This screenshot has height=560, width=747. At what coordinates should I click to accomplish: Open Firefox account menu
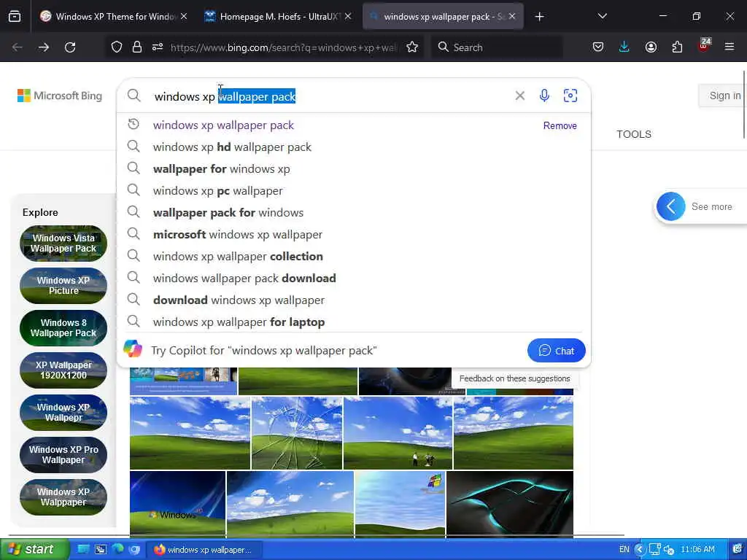(x=651, y=47)
